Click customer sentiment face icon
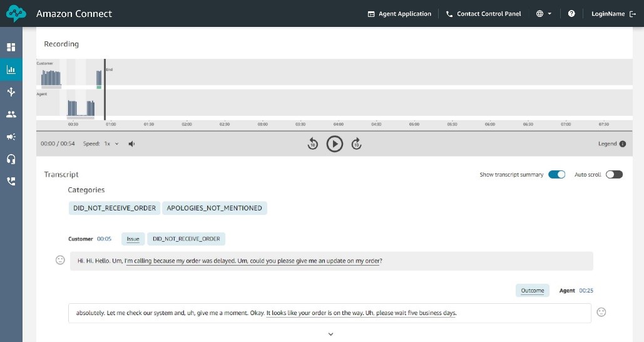The width and height of the screenshot is (644, 342). click(x=60, y=260)
